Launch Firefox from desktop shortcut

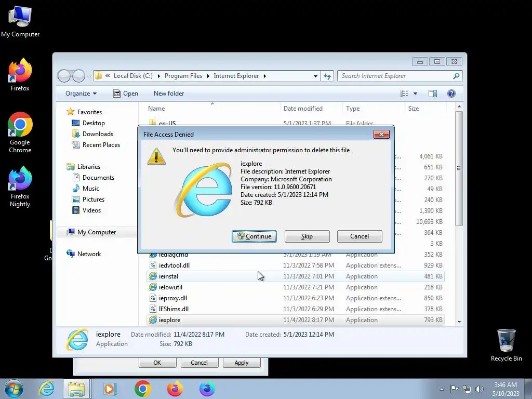[x=20, y=75]
